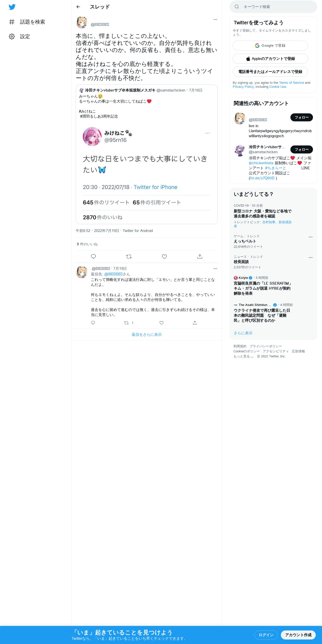Image resolution: width=322 pixels, height=644 pixels.
Task: Reply to the main tweet
Action: point(93,256)
